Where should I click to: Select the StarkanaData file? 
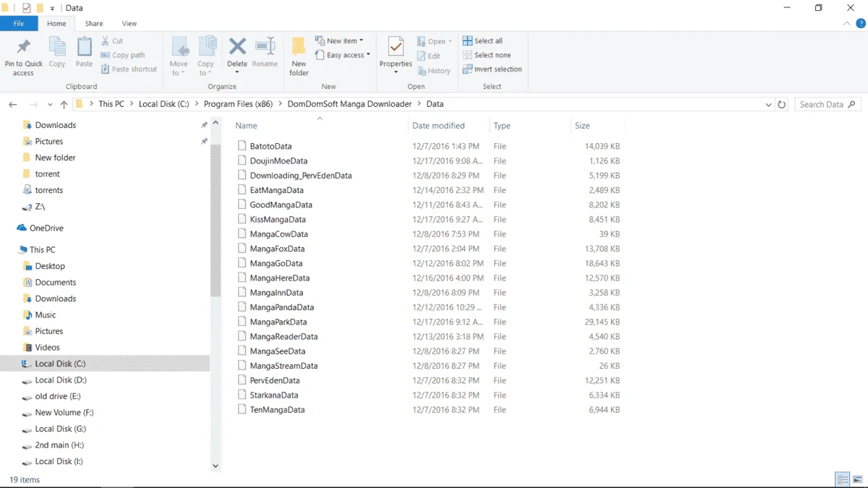[274, 395]
